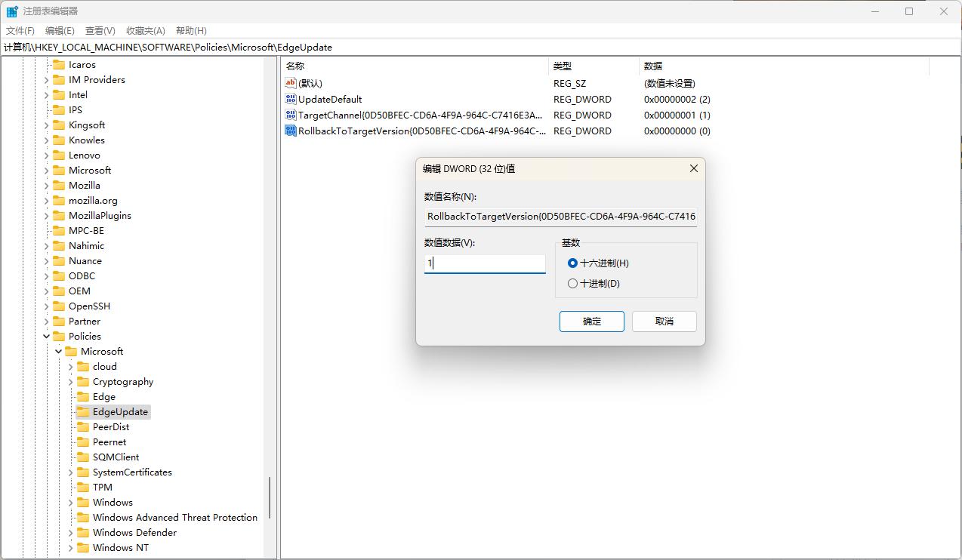Viewport: 962px width, 560px height.
Task: Expand the SystemCertificates node
Action: 70,472
